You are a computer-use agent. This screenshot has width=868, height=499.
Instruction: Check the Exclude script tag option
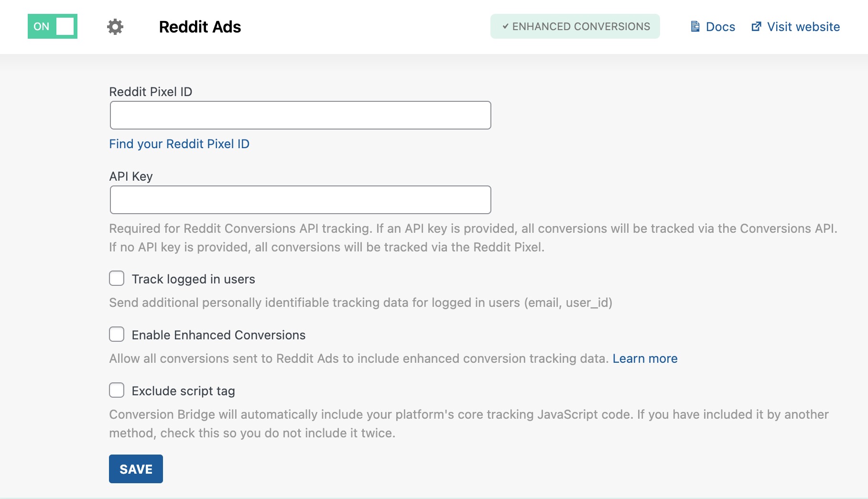tap(116, 391)
